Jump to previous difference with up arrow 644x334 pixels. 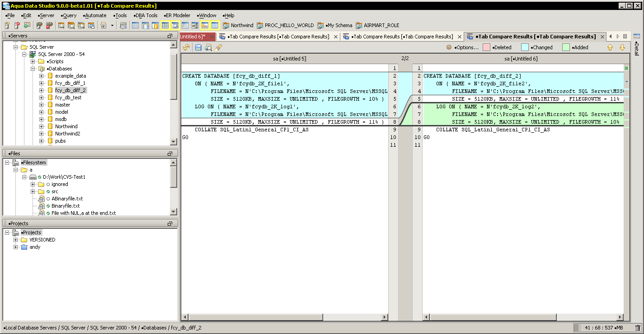pyautogui.click(x=610, y=47)
